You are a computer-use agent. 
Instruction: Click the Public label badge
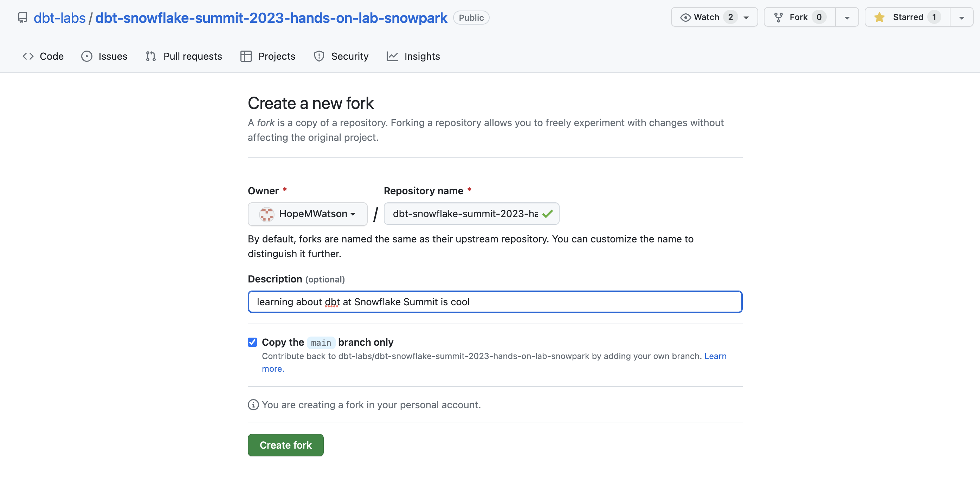pyautogui.click(x=471, y=17)
